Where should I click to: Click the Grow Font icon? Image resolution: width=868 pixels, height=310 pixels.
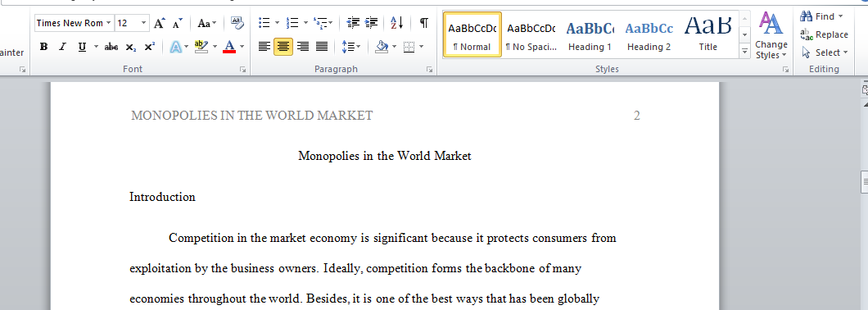pos(160,23)
